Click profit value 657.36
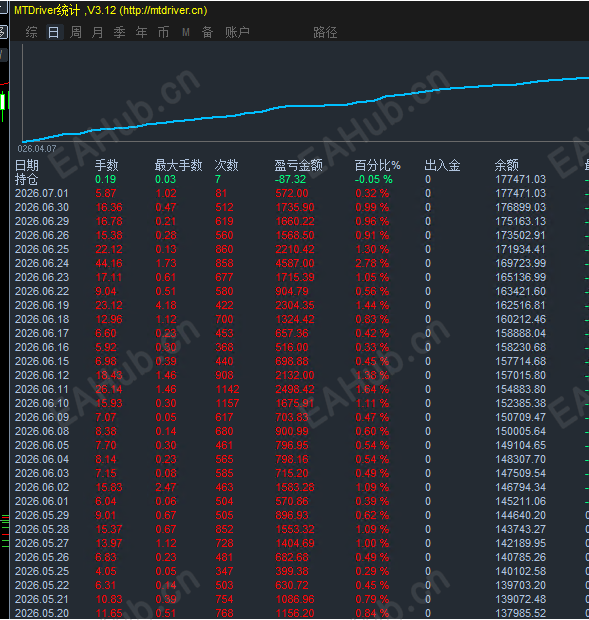The width and height of the screenshot is (589, 620). [292, 333]
